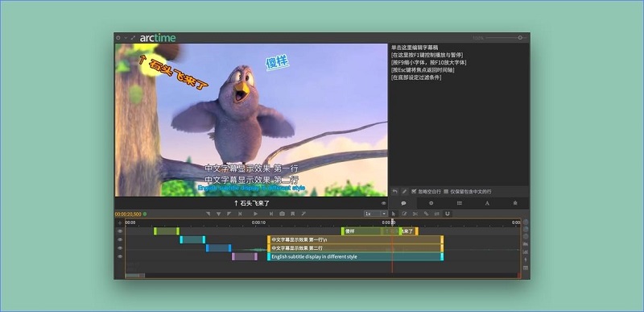Screen dimensions: 644x312
Task: Click the 0:00:10 mark on timeline ruler
Action: click(258, 223)
